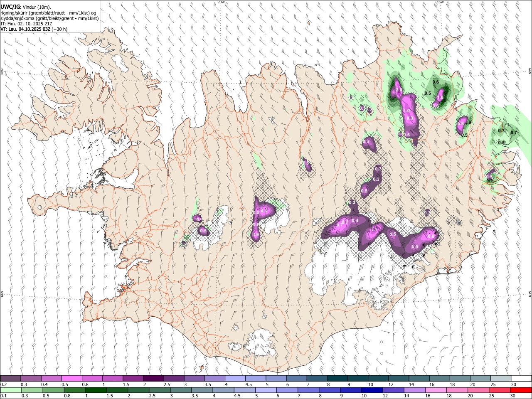
Task: Pick the upper-scale swatch labeled 0.8
Action: 92,379
